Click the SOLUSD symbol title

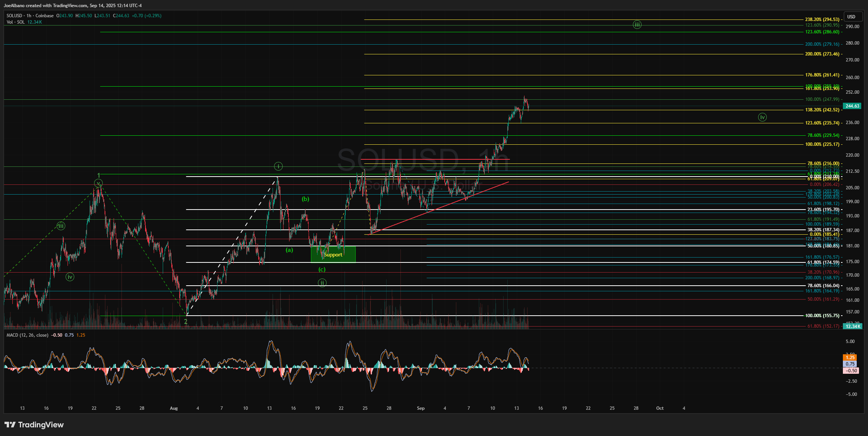[x=14, y=16]
